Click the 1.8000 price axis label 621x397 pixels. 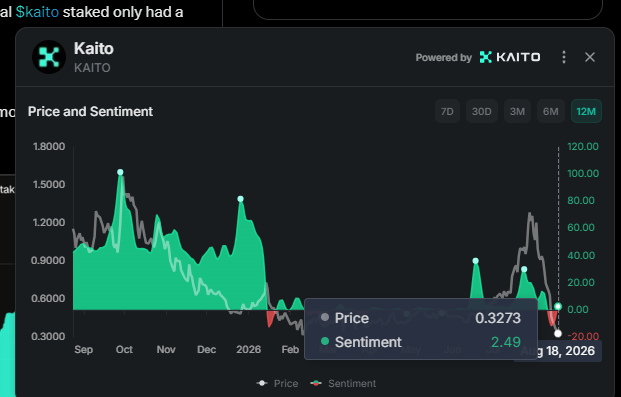tap(49, 147)
